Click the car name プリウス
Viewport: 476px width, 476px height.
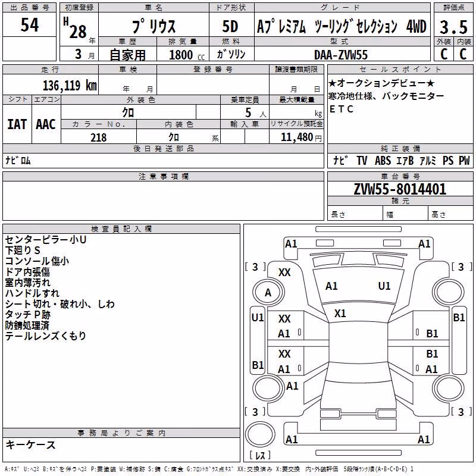[x=154, y=26]
